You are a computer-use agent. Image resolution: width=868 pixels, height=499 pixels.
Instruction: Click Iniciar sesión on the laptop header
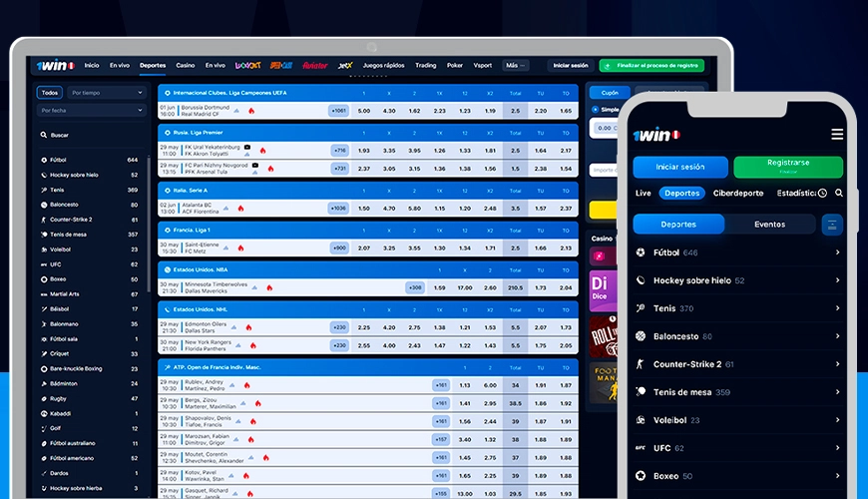click(571, 65)
